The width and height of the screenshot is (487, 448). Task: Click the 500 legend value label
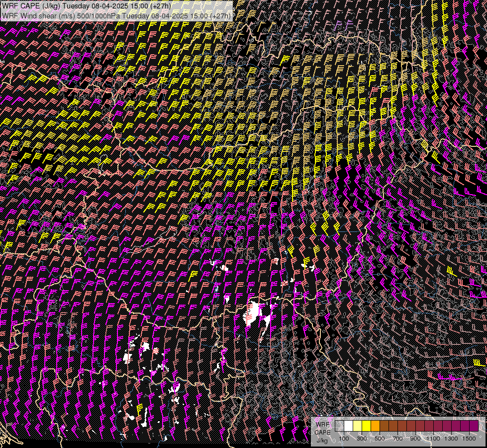(380, 439)
